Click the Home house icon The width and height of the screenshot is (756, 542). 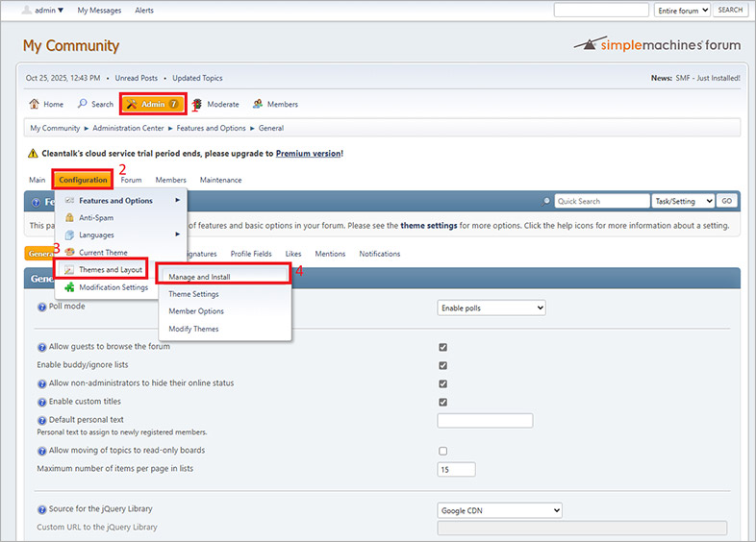point(34,104)
